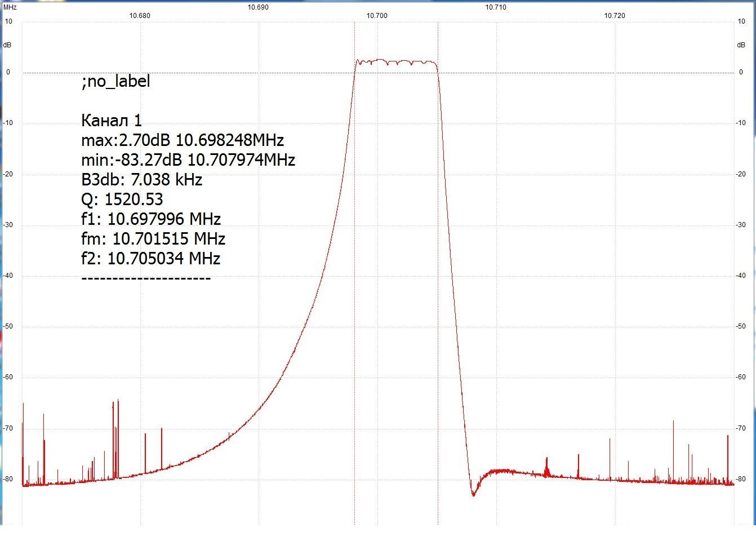
Task: Select the 10.700 frequency axis label
Action: pos(377,16)
